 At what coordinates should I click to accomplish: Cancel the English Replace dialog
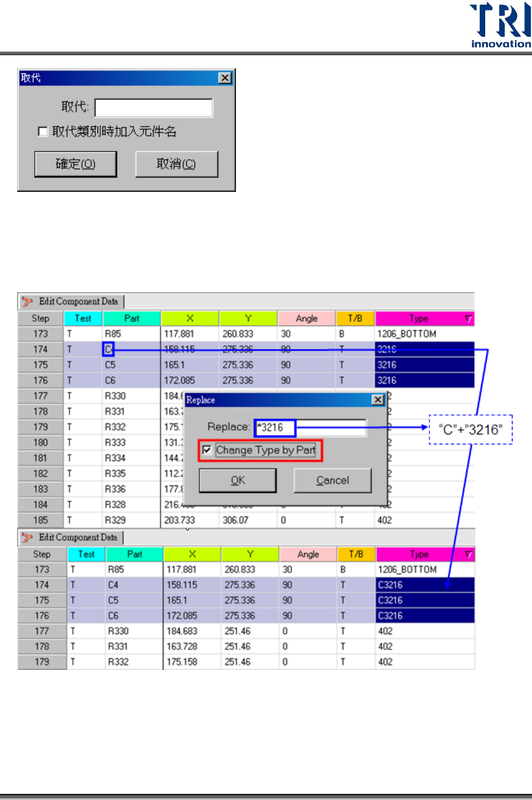point(332,480)
